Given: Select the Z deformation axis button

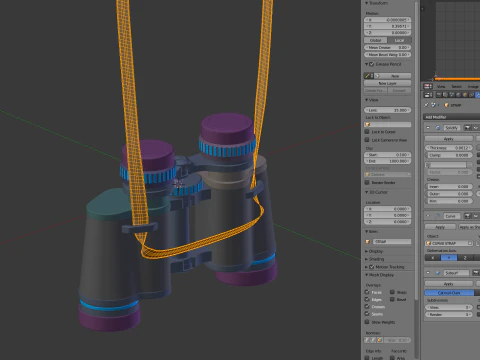Looking at the screenshot, I should coord(465,258).
